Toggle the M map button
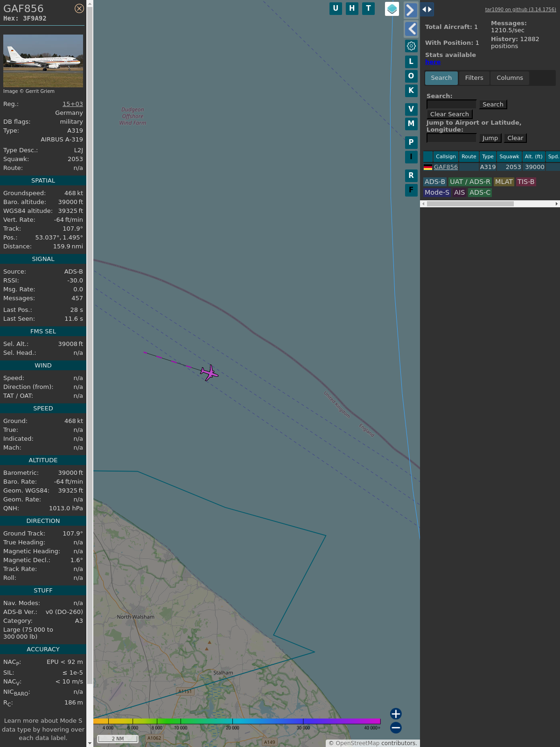560x747 pixels. 411,124
